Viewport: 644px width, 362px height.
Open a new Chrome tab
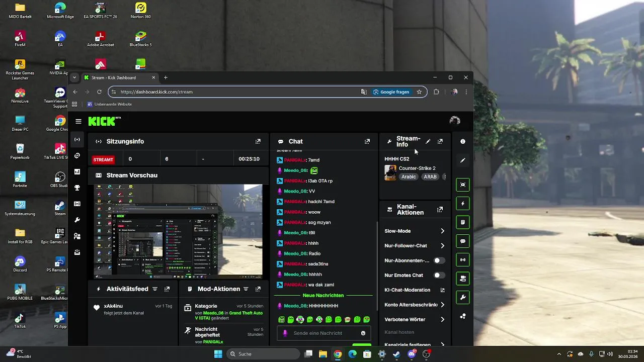pyautogui.click(x=166, y=77)
